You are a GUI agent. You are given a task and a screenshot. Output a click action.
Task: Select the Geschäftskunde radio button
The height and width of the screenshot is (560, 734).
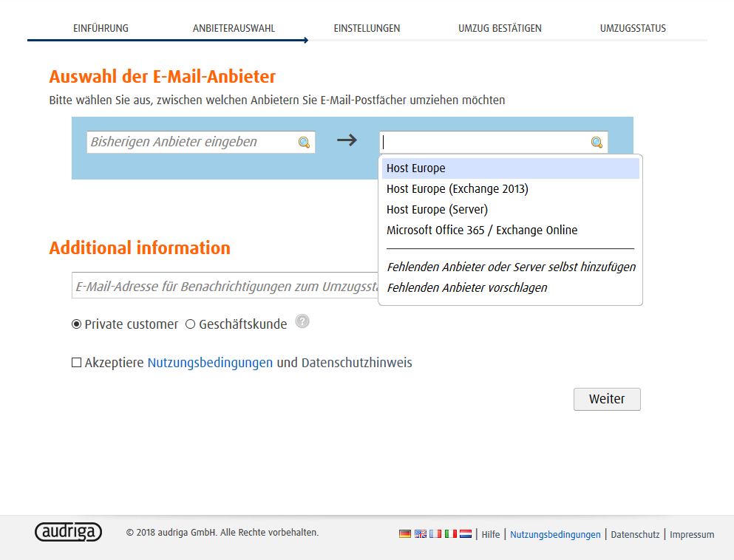tap(190, 324)
